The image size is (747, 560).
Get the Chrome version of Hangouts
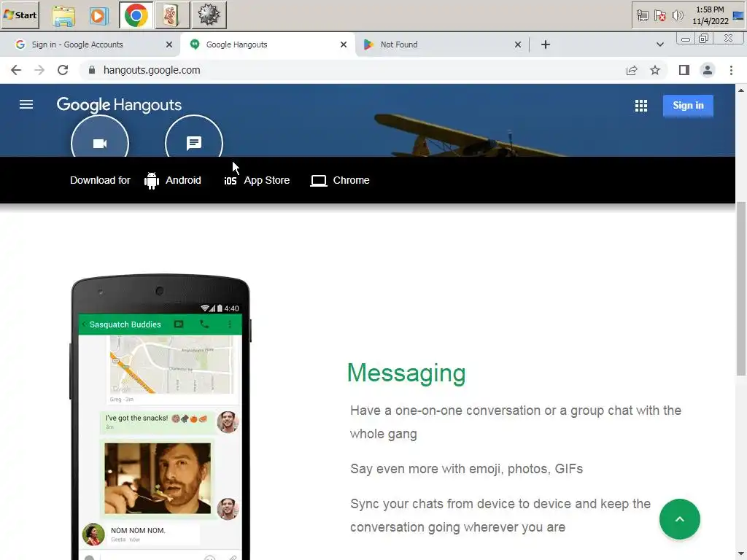tap(340, 181)
